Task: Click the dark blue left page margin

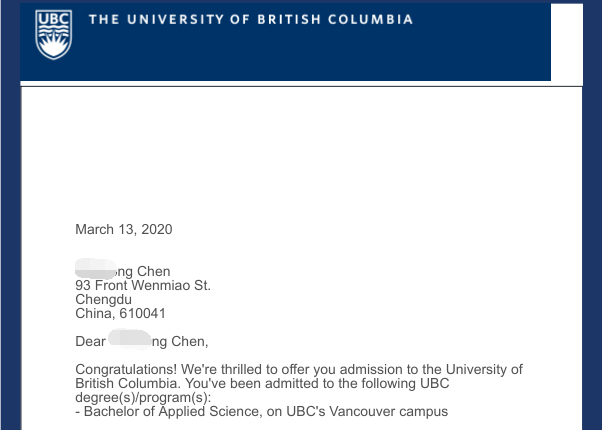Action: pyautogui.click(x=9, y=250)
